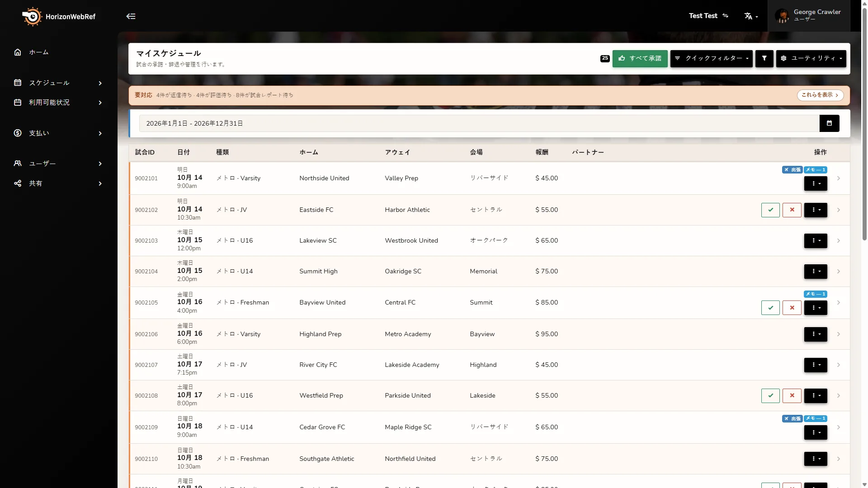Click the funnel filter icon button

[764, 58]
